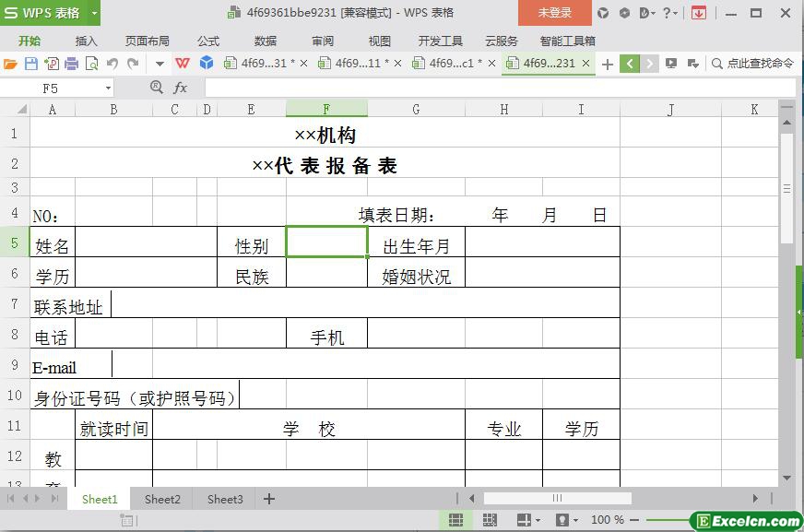Select all cells via corner triangle

pyautogui.click(x=21, y=109)
